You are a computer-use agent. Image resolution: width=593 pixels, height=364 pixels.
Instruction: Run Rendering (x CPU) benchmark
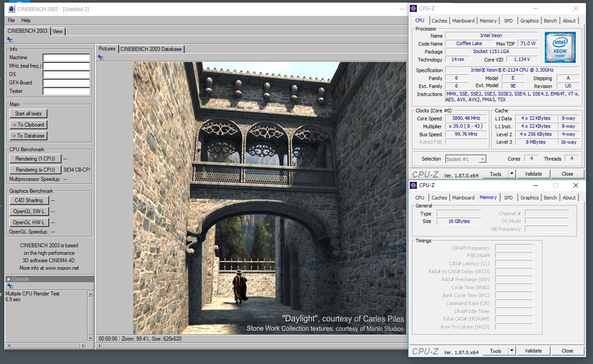point(35,170)
